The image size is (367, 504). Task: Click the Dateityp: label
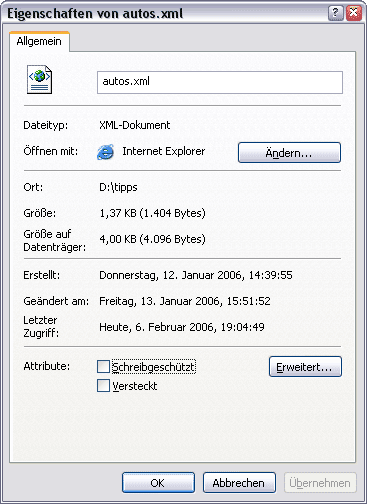[46, 125]
